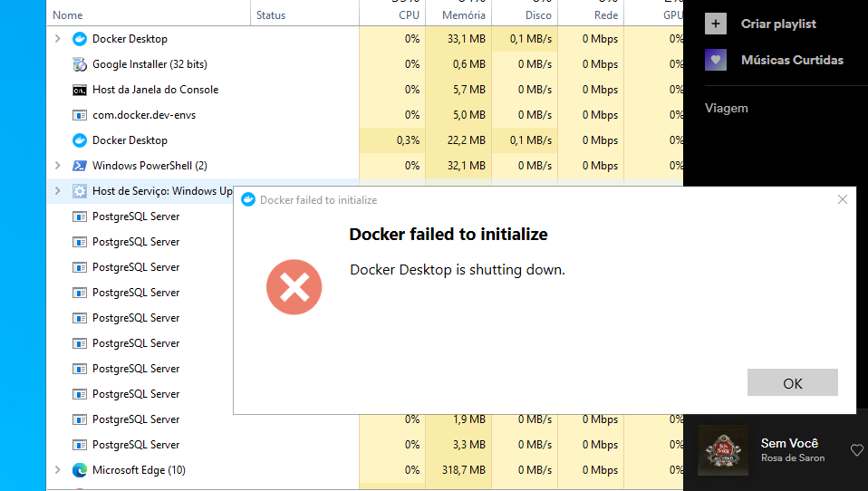Click the Host da Janela do Console icon
The width and height of the screenshot is (868, 491).
[80, 90]
